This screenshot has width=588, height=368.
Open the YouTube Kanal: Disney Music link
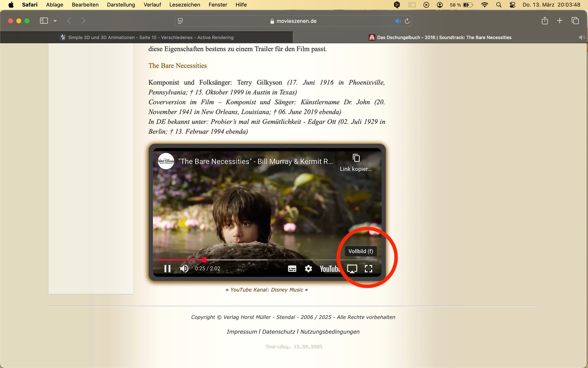point(267,290)
